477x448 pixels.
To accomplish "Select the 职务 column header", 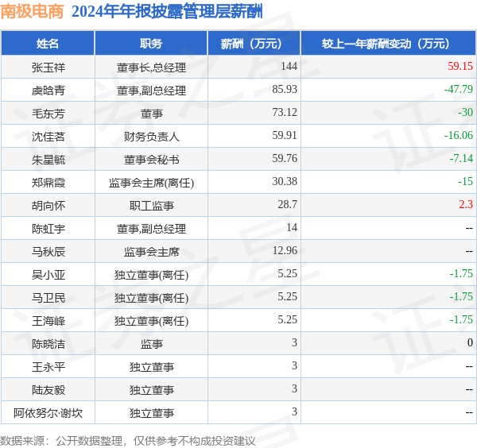I will pos(151,44).
